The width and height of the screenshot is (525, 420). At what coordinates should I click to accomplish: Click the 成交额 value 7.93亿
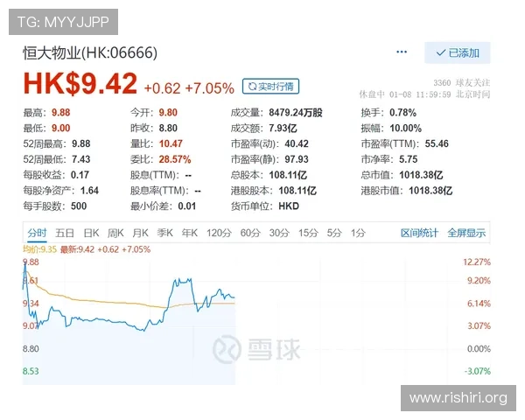[283, 128]
